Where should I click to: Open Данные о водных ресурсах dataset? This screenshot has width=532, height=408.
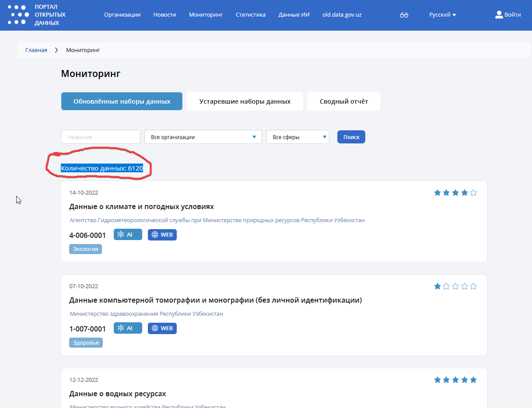[118, 394]
